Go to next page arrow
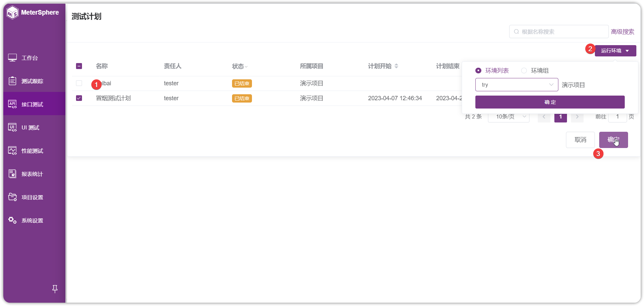 [x=577, y=117]
